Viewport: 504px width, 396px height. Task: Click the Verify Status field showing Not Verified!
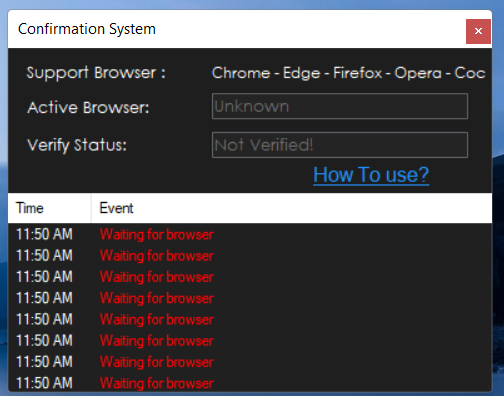pos(340,145)
